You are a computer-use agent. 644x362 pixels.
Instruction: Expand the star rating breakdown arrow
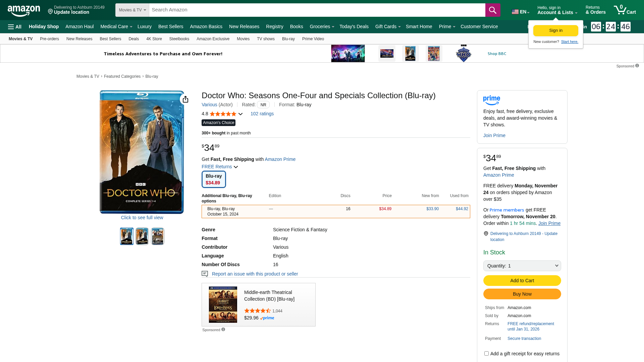[x=240, y=114]
